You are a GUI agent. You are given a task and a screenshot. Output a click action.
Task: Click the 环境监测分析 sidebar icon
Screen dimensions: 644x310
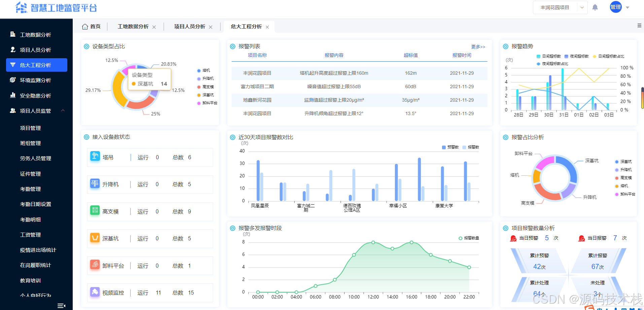pos(13,80)
